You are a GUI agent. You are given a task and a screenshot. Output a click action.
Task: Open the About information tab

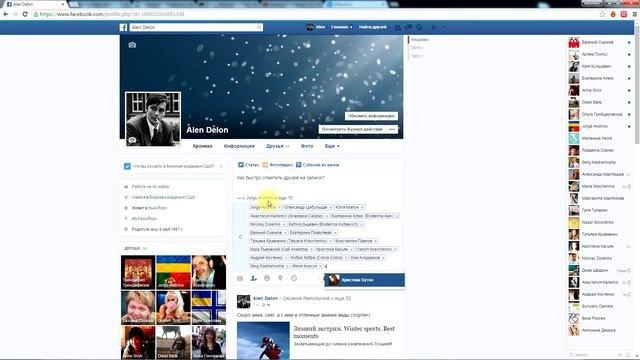[239, 146]
